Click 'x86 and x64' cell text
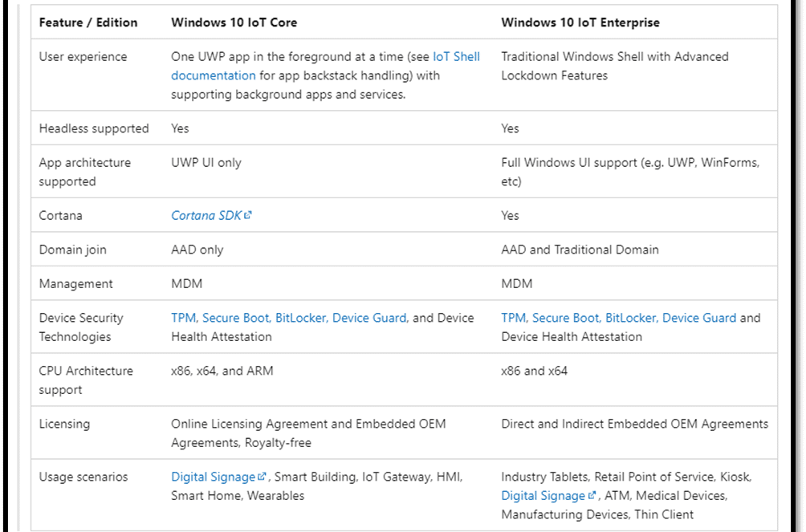Viewport: 806px width, 532px height. [x=534, y=371]
